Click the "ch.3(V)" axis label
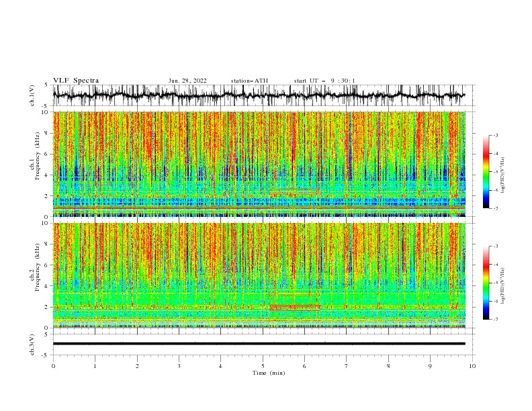 click(x=32, y=345)
